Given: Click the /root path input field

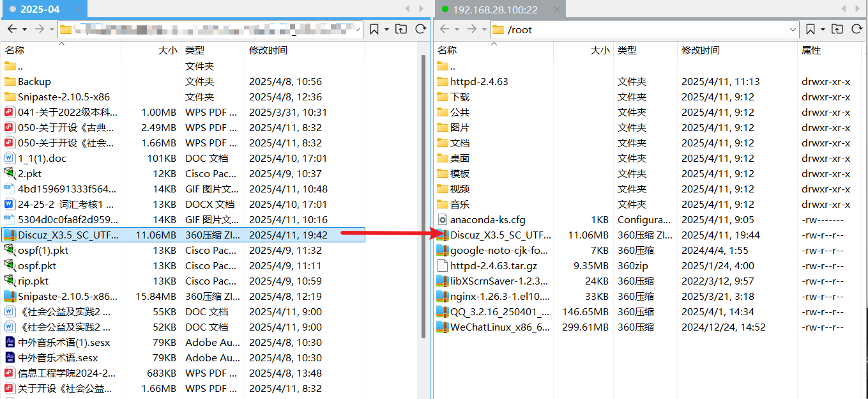Looking at the screenshot, I should 644,29.
